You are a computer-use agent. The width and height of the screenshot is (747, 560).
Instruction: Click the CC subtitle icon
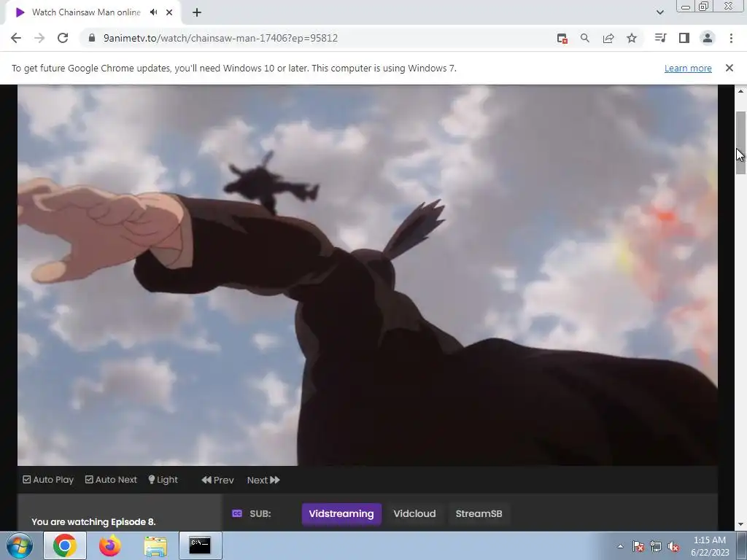pyautogui.click(x=237, y=513)
